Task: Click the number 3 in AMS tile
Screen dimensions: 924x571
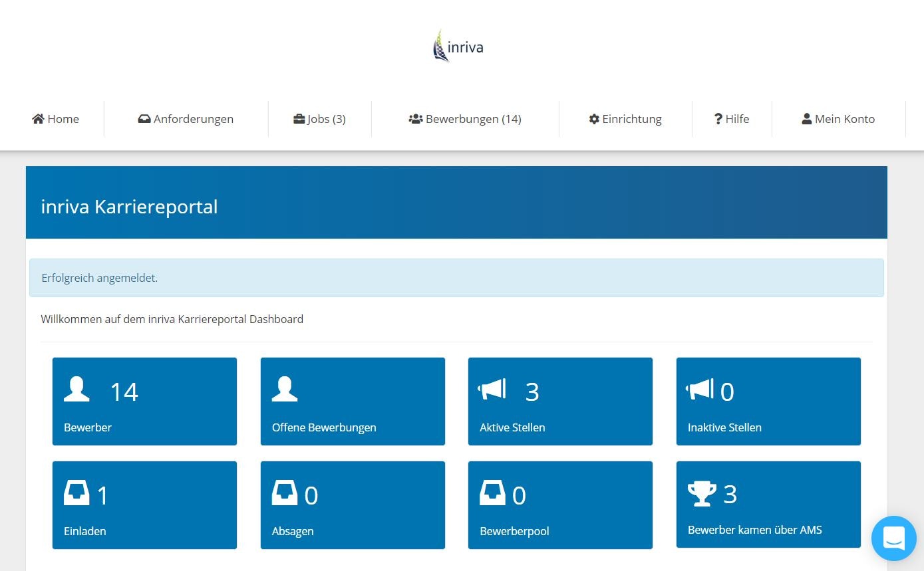Action: 730,494
